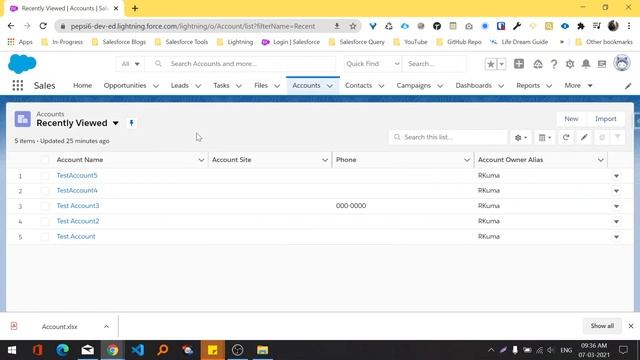
Task: Open list view controls gear dropdown
Action: click(x=521, y=138)
